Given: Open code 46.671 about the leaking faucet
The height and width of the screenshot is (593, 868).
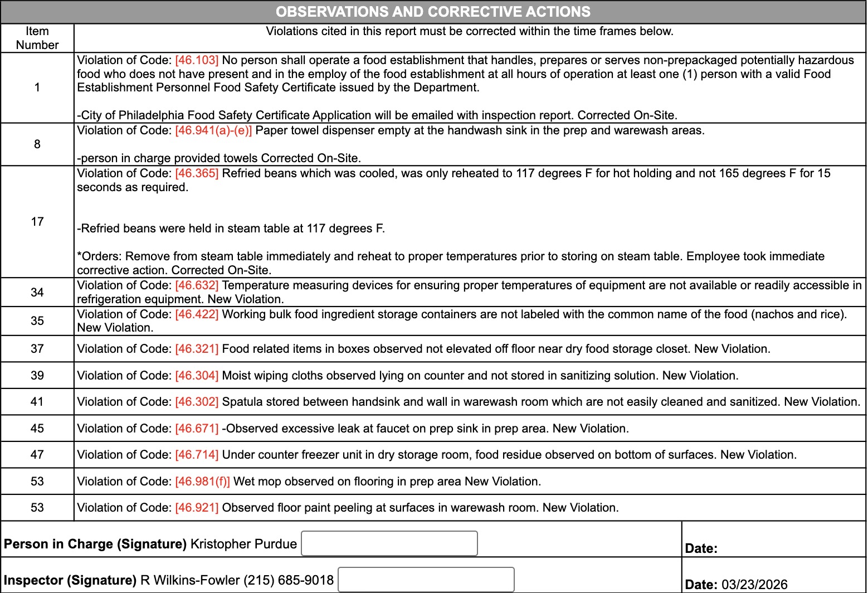Looking at the screenshot, I should click(x=197, y=429).
